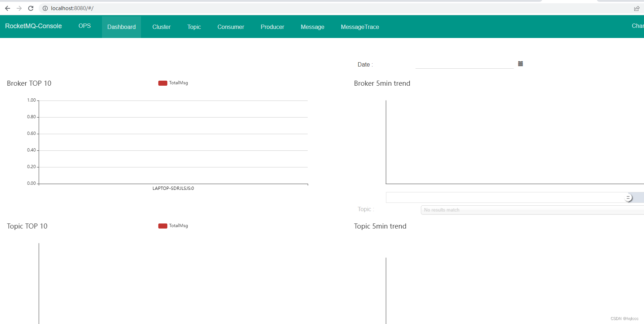Open the Cluster tab
644x324 pixels.
161,27
